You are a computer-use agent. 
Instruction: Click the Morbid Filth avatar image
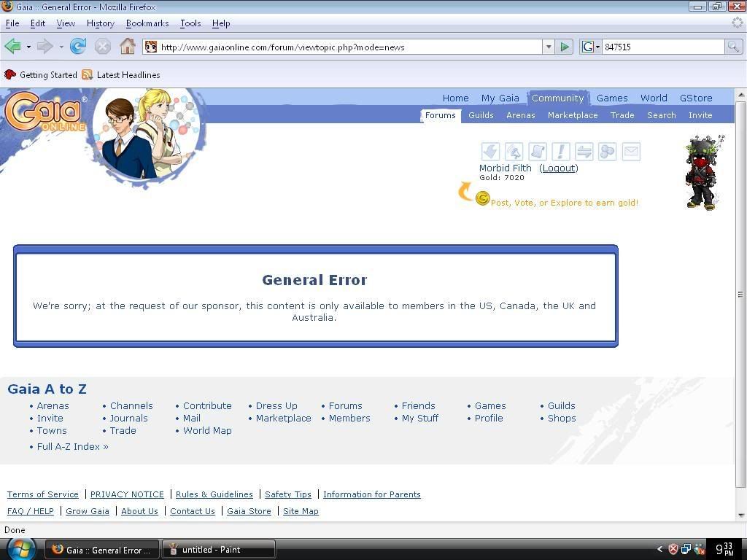(x=705, y=172)
